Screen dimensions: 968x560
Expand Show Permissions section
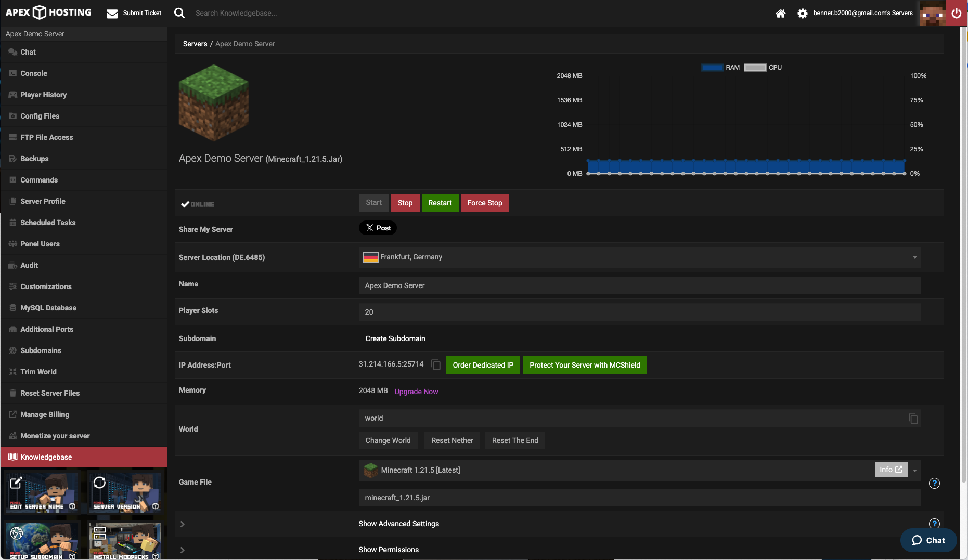pyautogui.click(x=388, y=550)
